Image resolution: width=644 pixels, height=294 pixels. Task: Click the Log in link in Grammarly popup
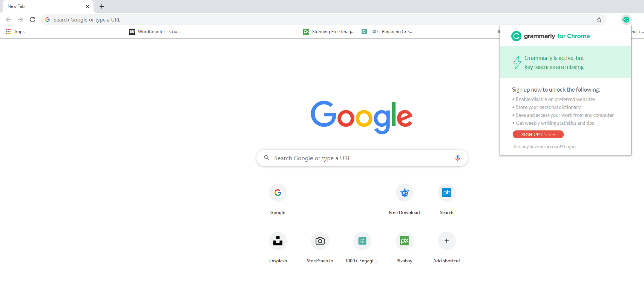[x=570, y=147]
